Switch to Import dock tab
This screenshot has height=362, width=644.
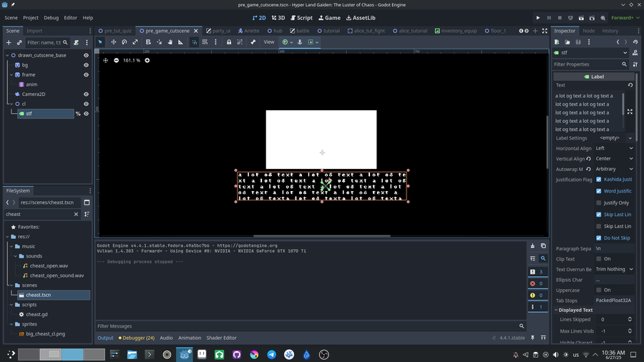[34, 31]
